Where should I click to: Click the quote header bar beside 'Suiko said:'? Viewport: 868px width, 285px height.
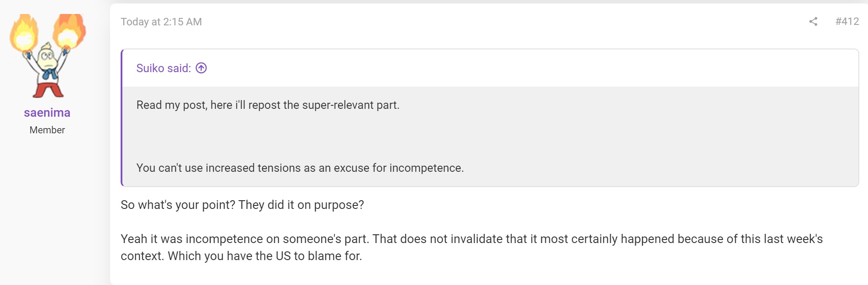pos(524,68)
